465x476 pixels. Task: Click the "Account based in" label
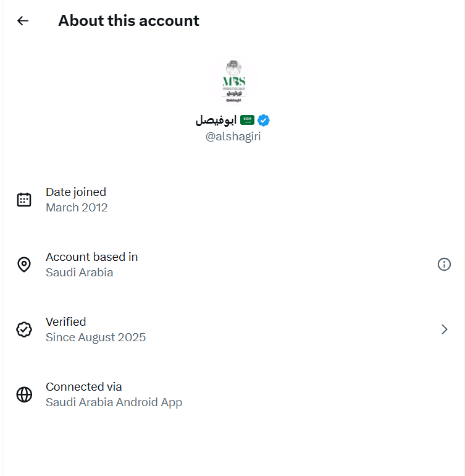(x=91, y=257)
